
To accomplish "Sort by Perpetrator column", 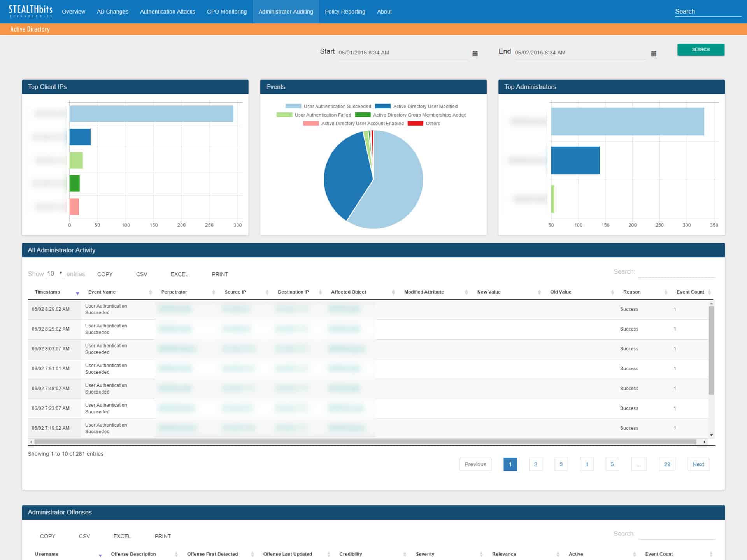I will click(174, 292).
